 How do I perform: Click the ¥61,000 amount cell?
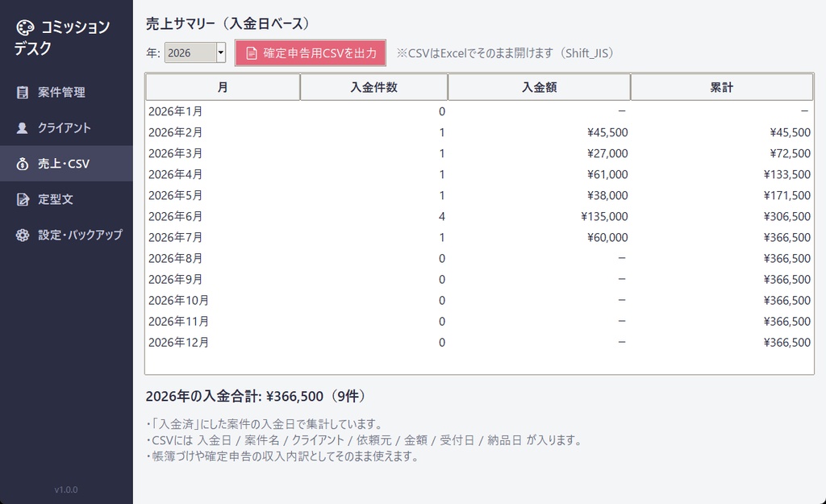coord(607,174)
